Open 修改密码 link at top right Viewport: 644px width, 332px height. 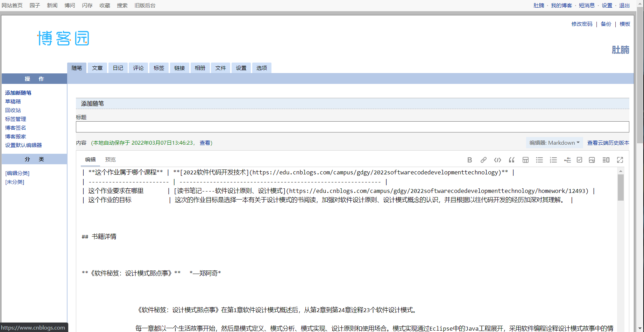pyautogui.click(x=582, y=24)
